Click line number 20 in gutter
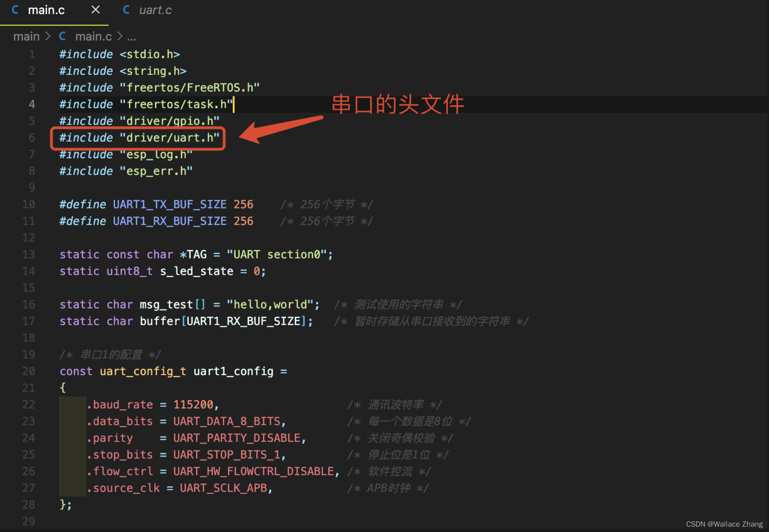The width and height of the screenshot is (769, 532). click(x=29, y=372)
